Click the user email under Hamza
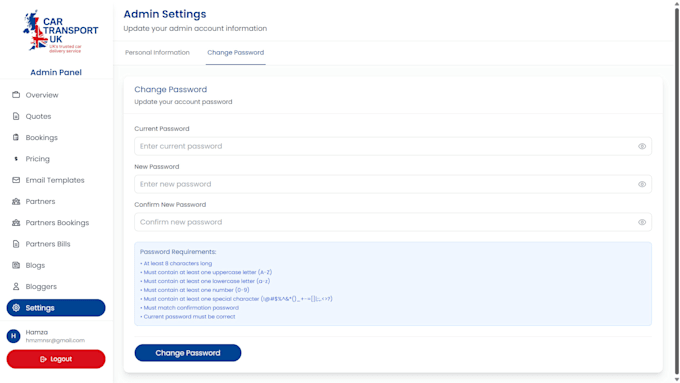This screenshot has width=680, height=383. point(55,340)
